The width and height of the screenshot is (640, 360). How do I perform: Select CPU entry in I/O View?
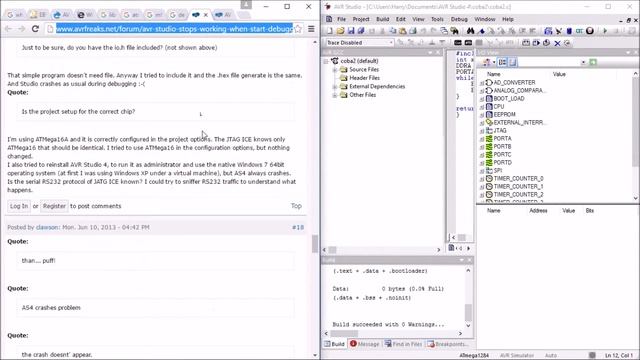pos(498,107)
